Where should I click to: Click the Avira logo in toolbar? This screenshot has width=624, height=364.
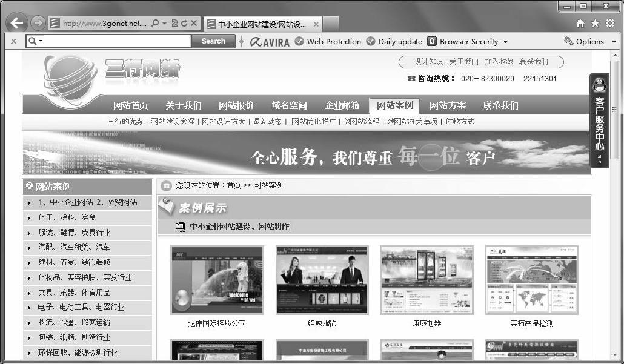tap(270, 41)
